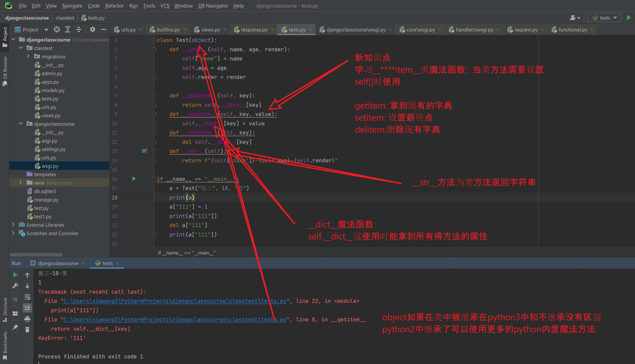Open the tests run configuration dropdown
The height and width of the screenshot is (364, 635).
pyautogui.click(x=604, y=18)
